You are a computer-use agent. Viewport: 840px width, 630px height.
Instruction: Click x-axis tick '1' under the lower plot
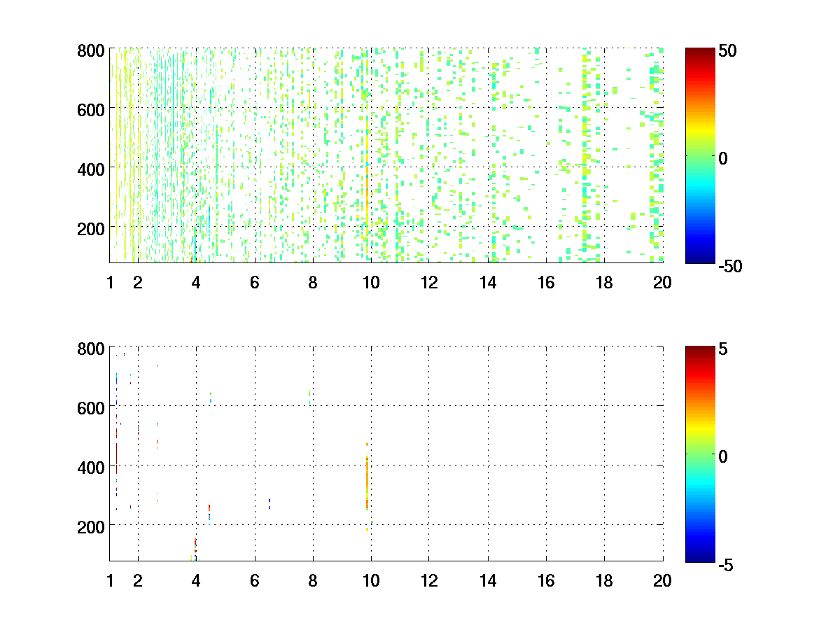pos(110,580)
